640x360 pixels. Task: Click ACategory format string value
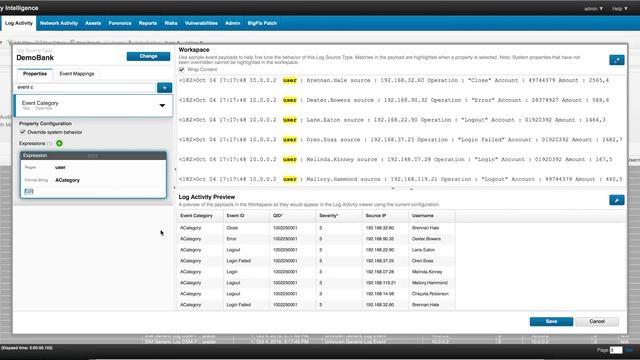(x=67, y=180)
